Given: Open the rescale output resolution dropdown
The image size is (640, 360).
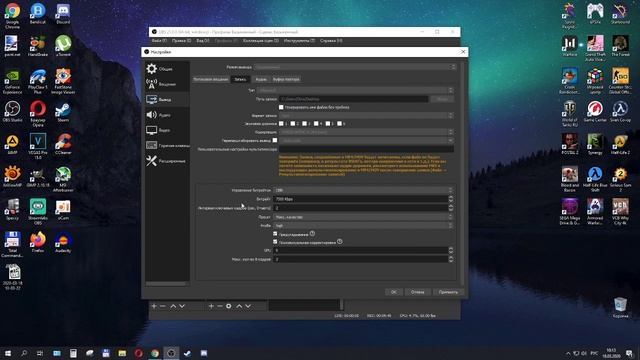Looking at the screenshot, I should tap(367, 140).
